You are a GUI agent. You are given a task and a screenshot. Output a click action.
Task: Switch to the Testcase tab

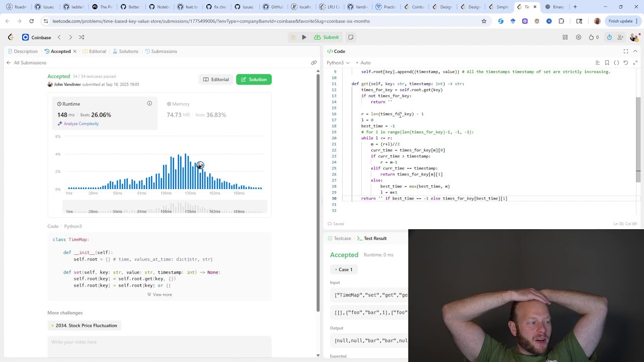click(340, 238)
